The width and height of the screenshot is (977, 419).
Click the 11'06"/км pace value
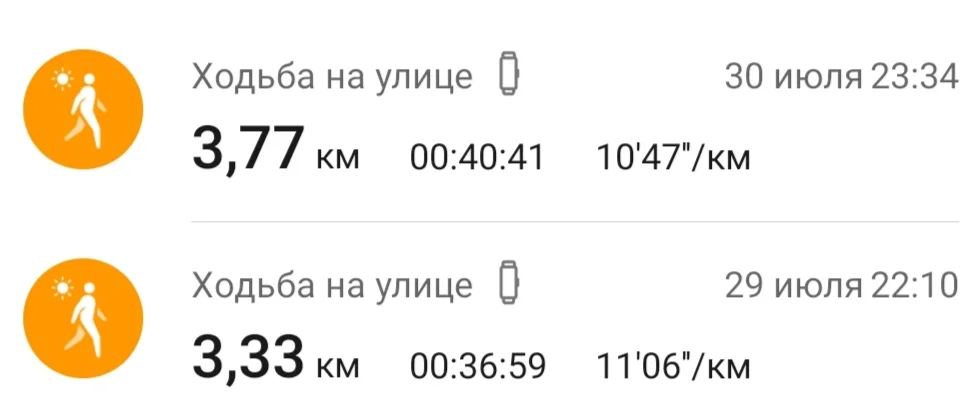[x=672, y=365]
